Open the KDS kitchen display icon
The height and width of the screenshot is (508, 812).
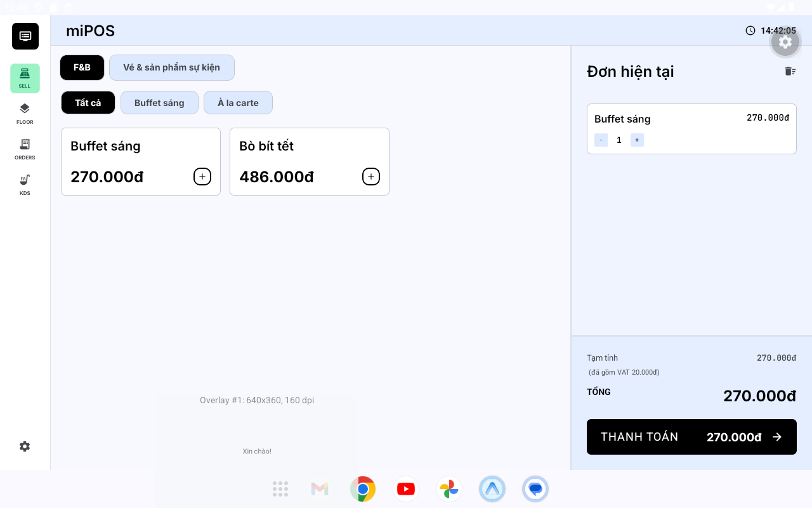25,185
